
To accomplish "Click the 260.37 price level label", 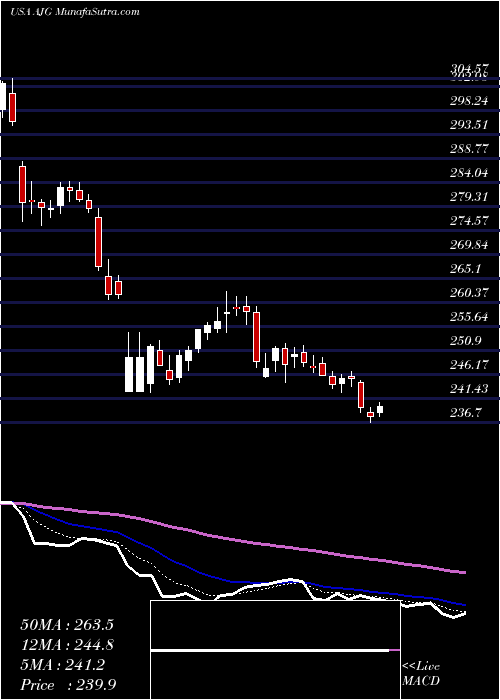I will click(x=469, y=293).
